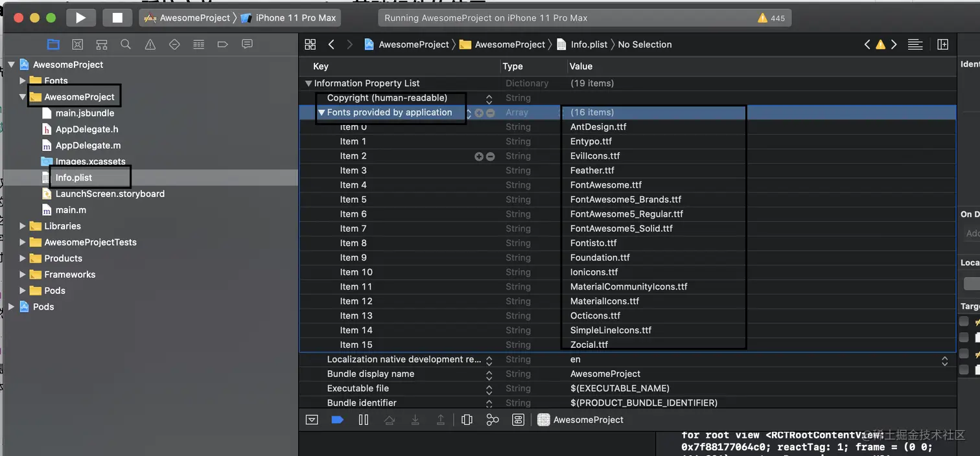
Task: Expand the Products folder
Action: (23, 258)
